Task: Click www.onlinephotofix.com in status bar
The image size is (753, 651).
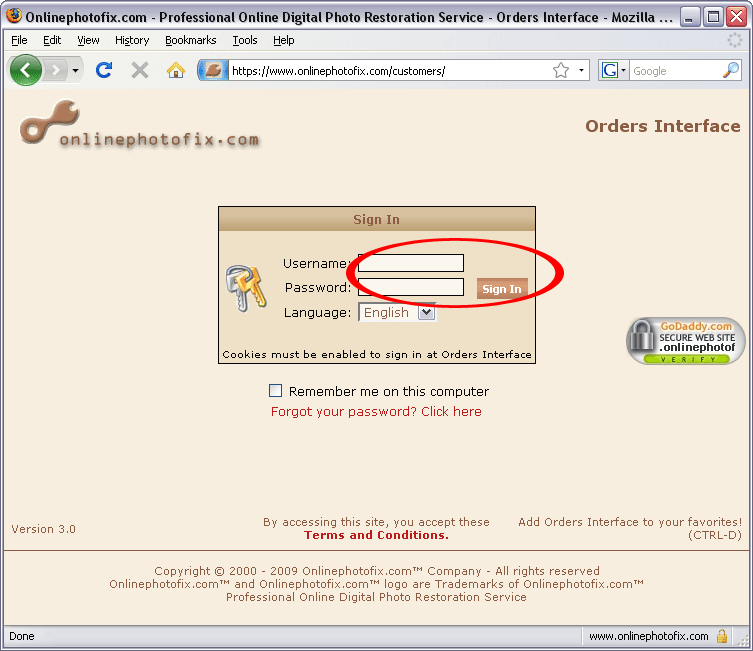Action: click(x=648, y=636)
